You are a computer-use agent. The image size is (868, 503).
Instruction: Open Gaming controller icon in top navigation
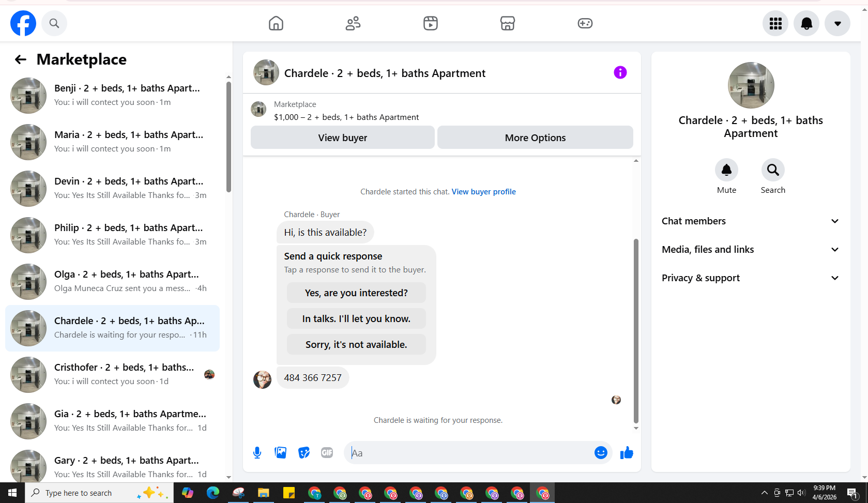point(585,23)
